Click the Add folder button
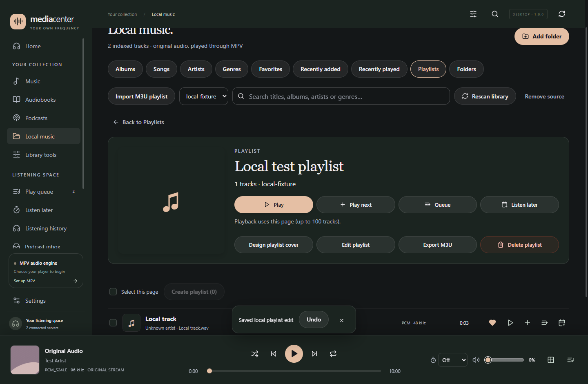This screenshot has height=384, width=588. coord(542,36)
